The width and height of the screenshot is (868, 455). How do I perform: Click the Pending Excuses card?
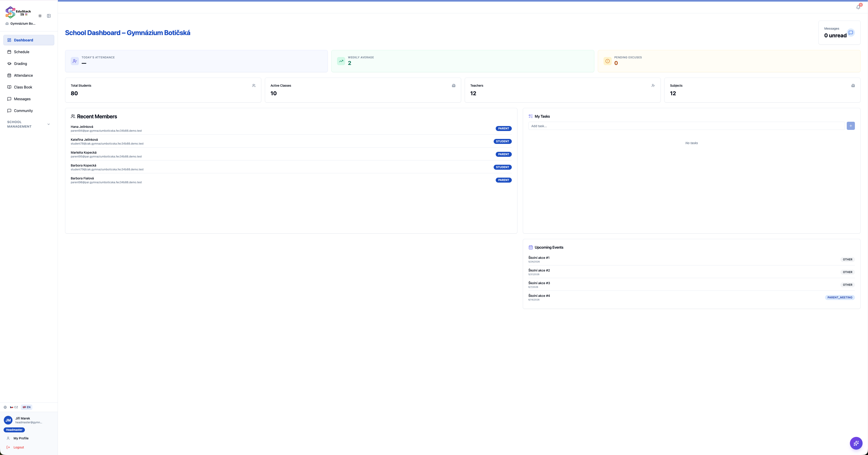pos(729,61)
